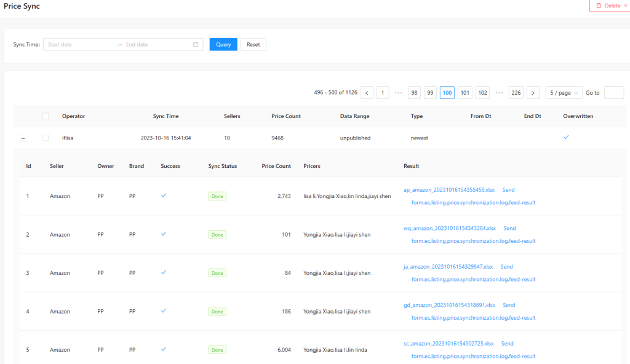Jump to page 102
The image size is (630, 364).
click(x=482, y=93)
